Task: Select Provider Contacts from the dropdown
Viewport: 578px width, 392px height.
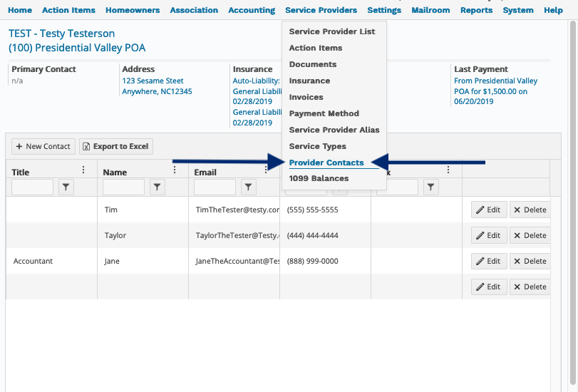Action: [326, 163]
